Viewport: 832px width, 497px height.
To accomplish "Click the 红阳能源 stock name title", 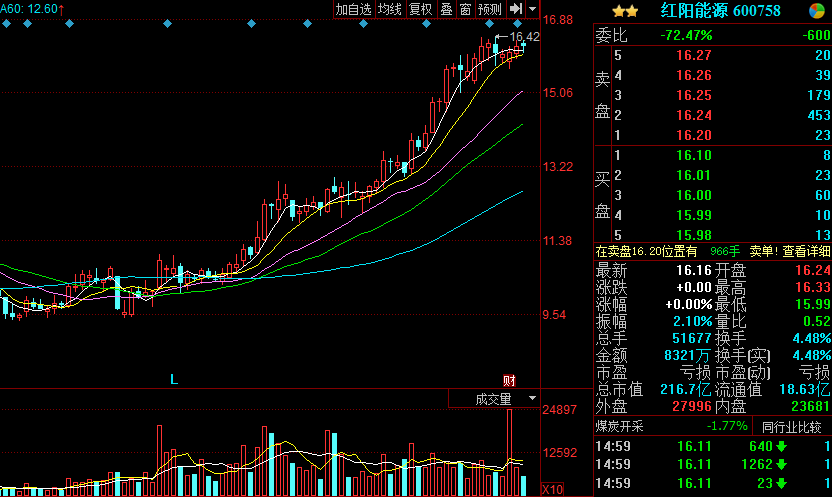I will click(x=692, y=11).
